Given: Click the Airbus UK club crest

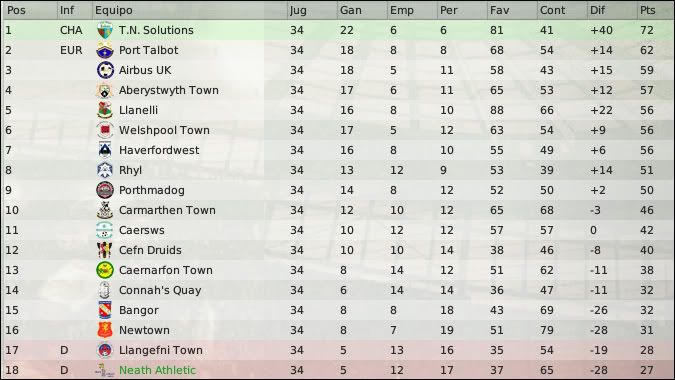Looking at the screenshot, I should point(105,70).
